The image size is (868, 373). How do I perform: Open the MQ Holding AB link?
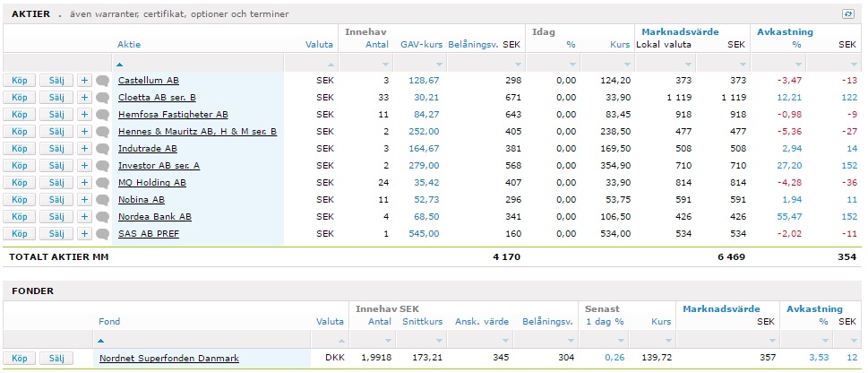point(152,183)
